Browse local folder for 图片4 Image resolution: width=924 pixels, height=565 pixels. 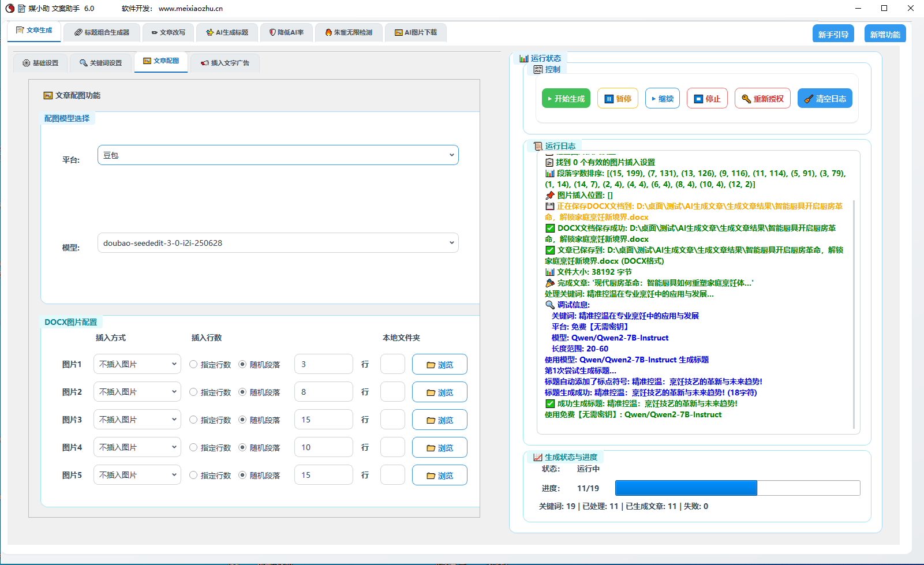(439, 448)
